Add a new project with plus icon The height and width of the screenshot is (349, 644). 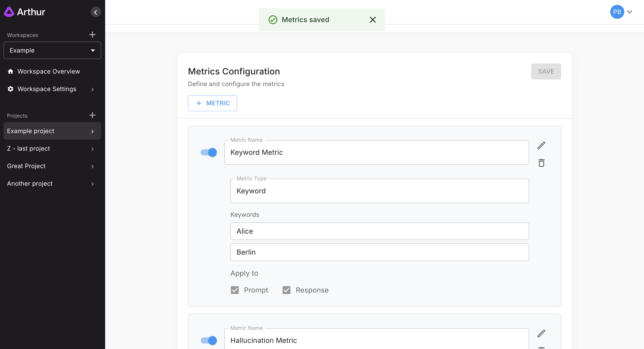(92, 115)
